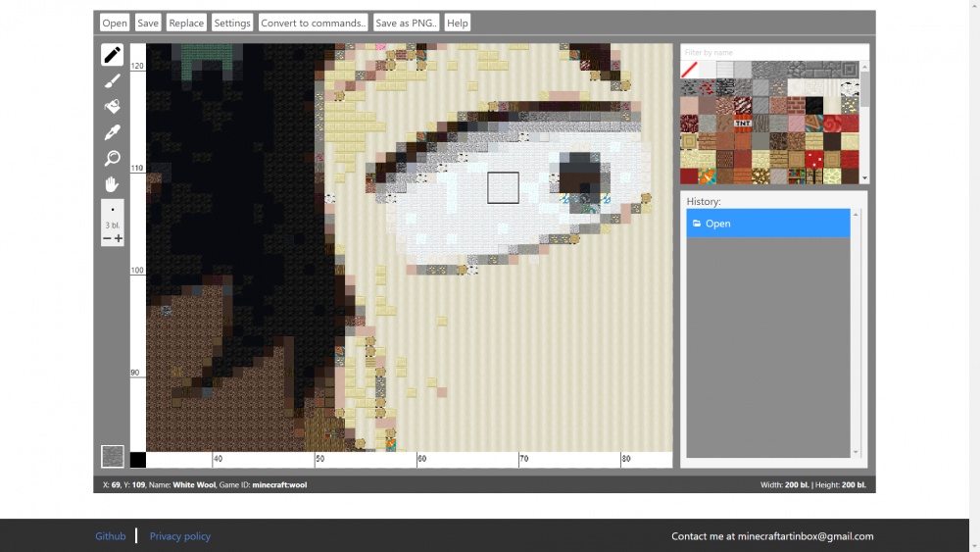Click Width 200 bl. status text

tap(784, 485)
